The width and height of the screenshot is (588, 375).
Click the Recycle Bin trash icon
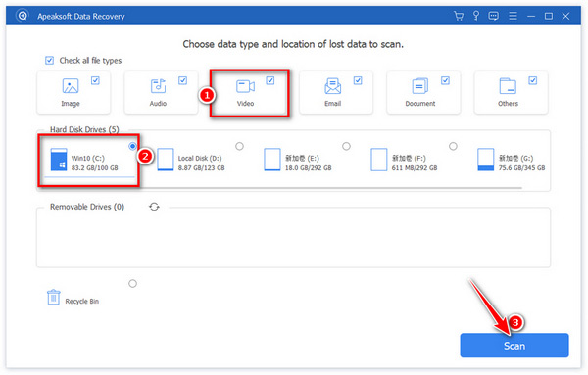(53, 297)
